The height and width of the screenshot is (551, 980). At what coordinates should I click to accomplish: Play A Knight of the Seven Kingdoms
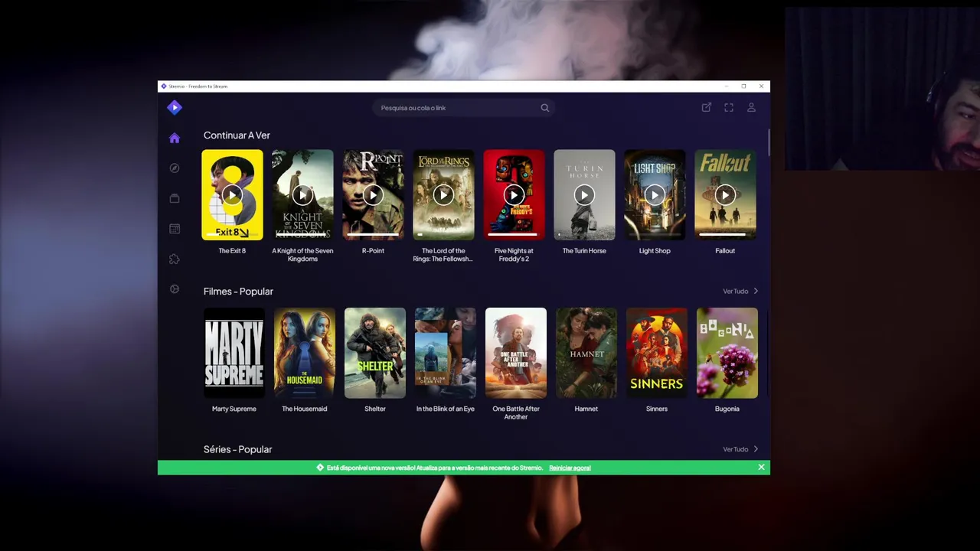point(302,195)
